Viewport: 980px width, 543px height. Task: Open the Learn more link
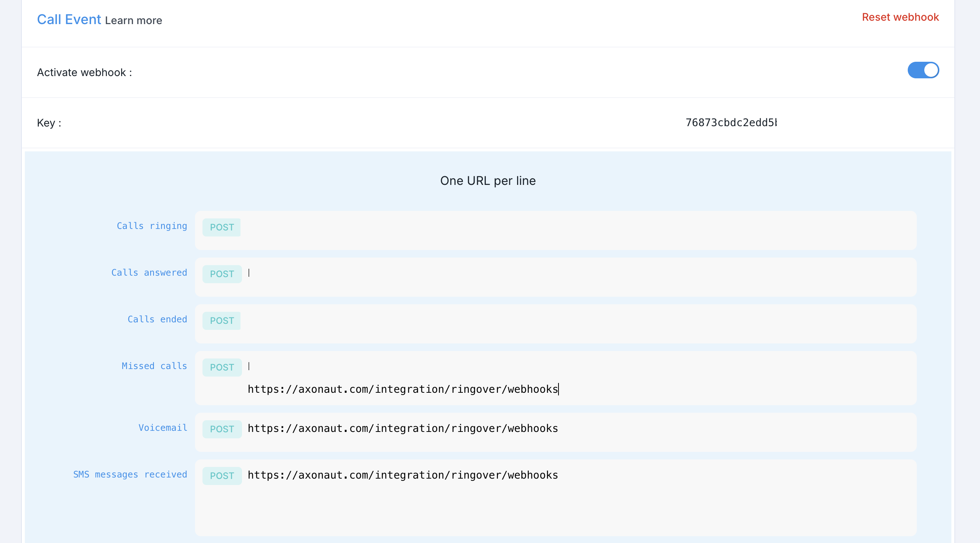point(134,20)
